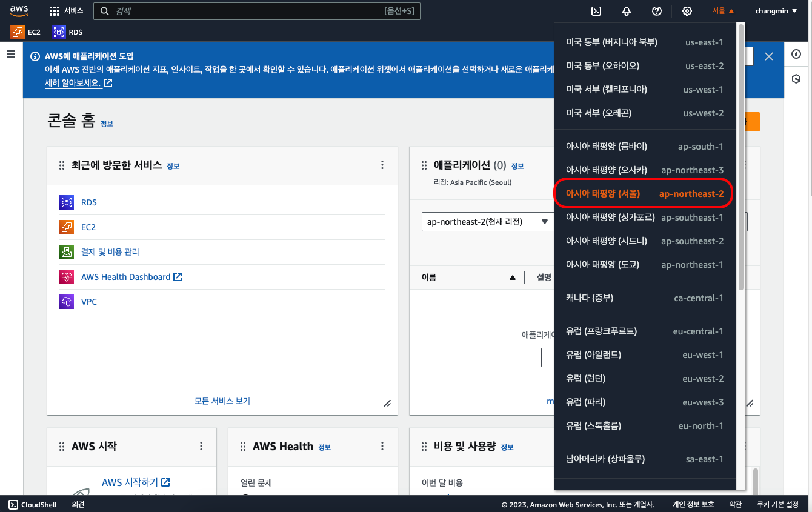Select 아시아 태평양 (도쿄) ap-northeast-1 region
The image size is (812, 512).
[645, 265]
